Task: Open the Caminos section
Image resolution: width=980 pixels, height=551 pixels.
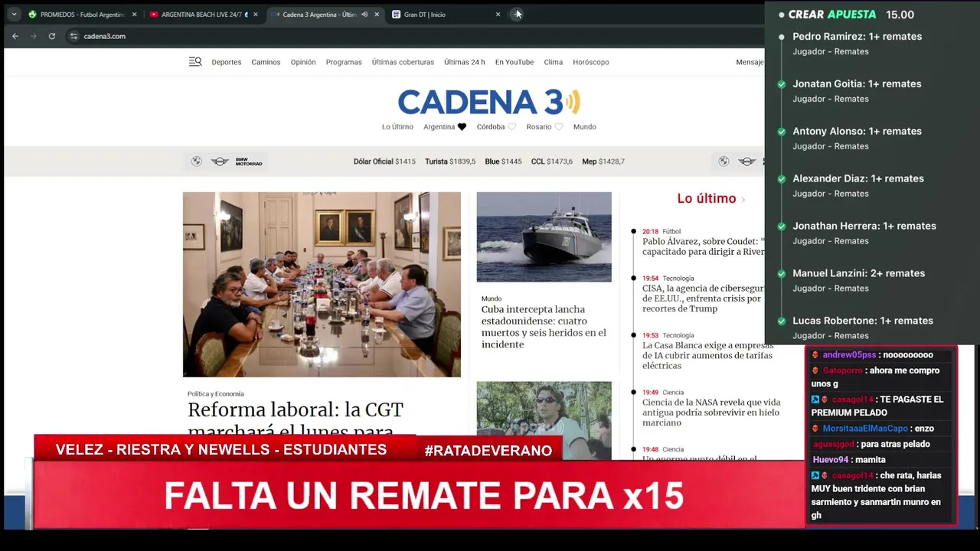Action: (x=266, y=62)
